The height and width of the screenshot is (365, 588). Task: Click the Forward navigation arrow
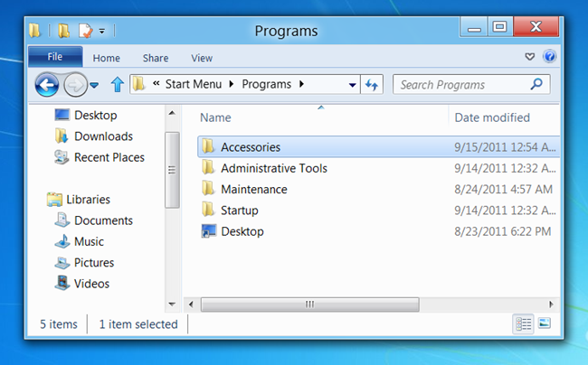click(75, 85)
